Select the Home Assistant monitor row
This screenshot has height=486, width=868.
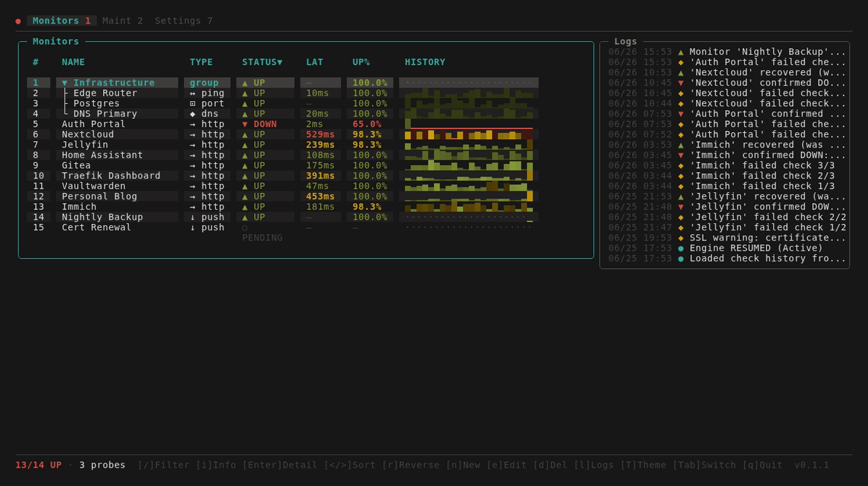pyautogui.click(x=283, y=155)
